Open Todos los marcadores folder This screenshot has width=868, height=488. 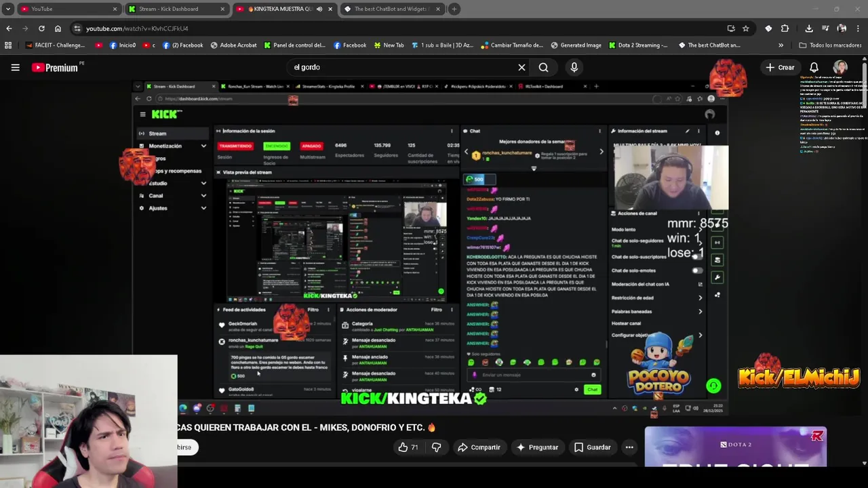tap(830, 45)
